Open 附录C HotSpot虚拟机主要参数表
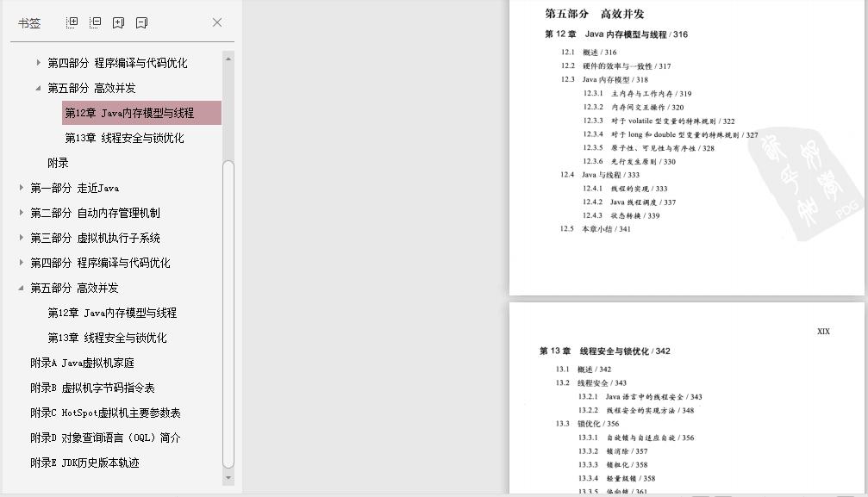This screenshot has width=868, height=497. click(x=105, y=413)
